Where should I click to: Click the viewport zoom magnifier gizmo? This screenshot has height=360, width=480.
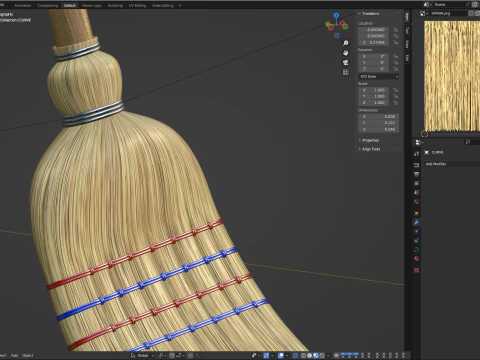[346, 43]
